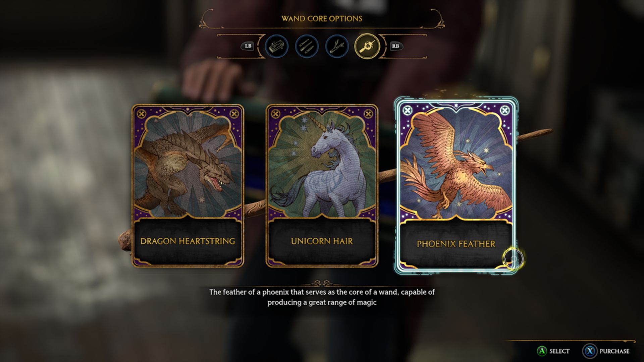Screen dimensions: 644x362
Task: Click the phoenix feather description text
Action: (322, 297)
